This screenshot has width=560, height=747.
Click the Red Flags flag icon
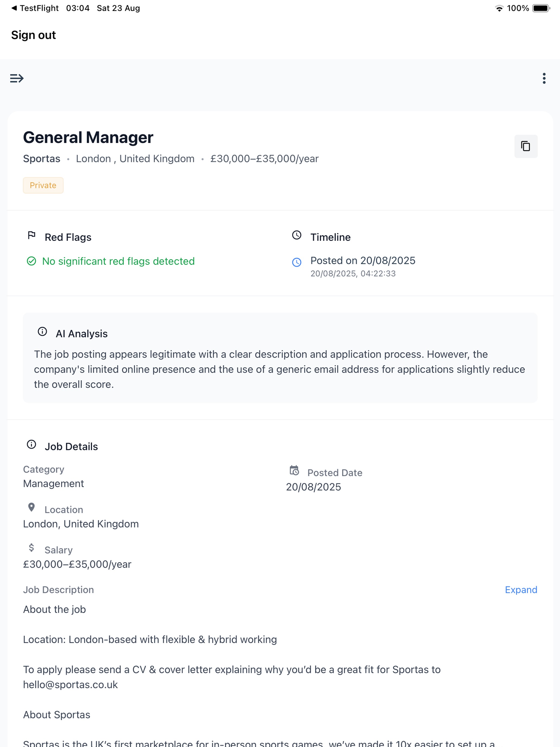click(x=31, y=235)
